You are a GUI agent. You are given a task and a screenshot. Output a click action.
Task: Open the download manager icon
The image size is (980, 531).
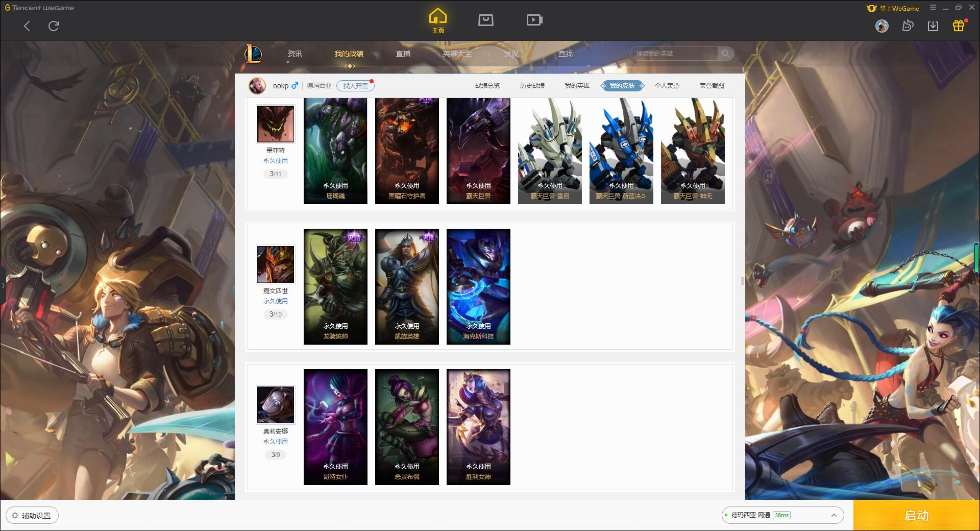click(x=933, y=26)
